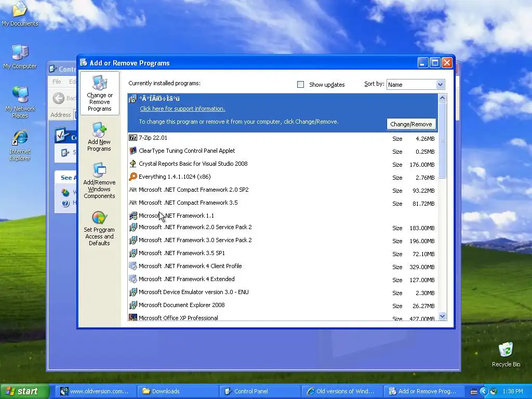Viewport: 532px width, 399px height.
Task: Select Crystal Reports Basic for Visual Studio 2008
Action: [x=283, y=164]
